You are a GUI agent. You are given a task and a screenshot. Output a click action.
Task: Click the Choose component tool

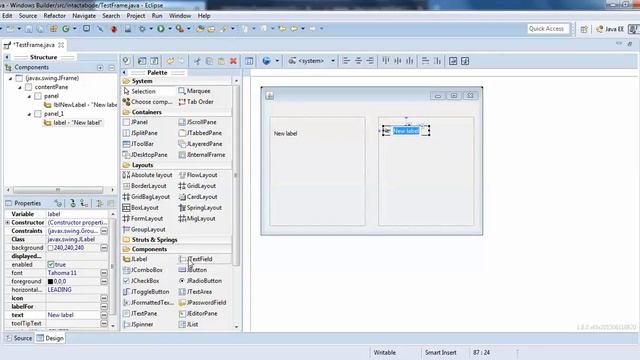[147, 102]
